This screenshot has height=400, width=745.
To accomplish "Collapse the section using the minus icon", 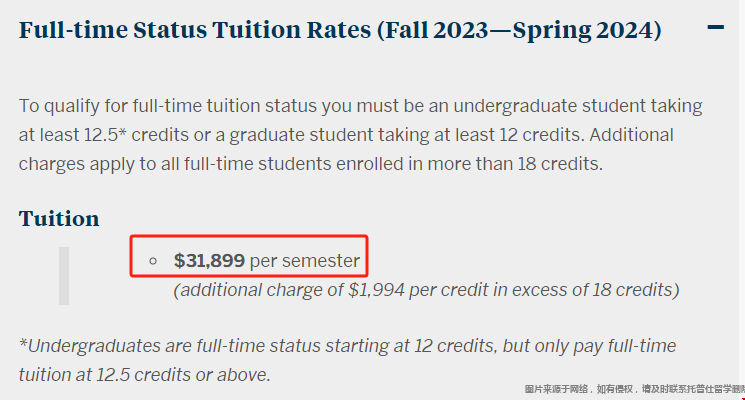I will [716, 28].
